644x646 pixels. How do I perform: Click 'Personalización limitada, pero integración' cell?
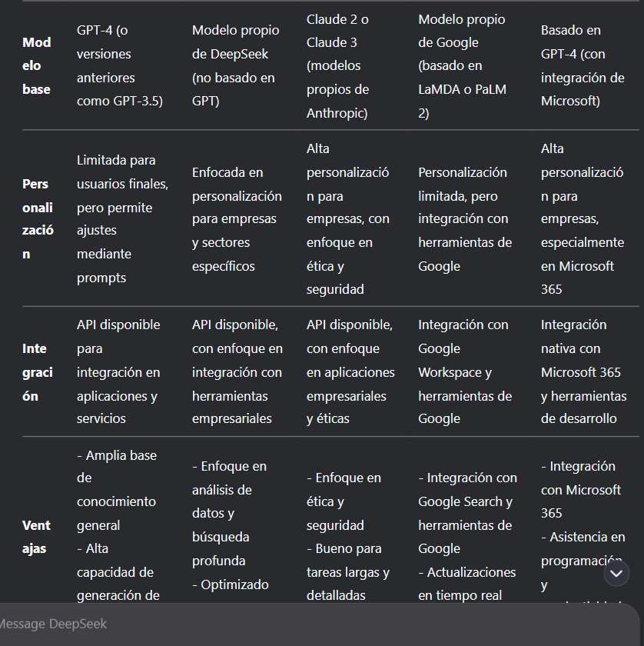coord(465,218)
